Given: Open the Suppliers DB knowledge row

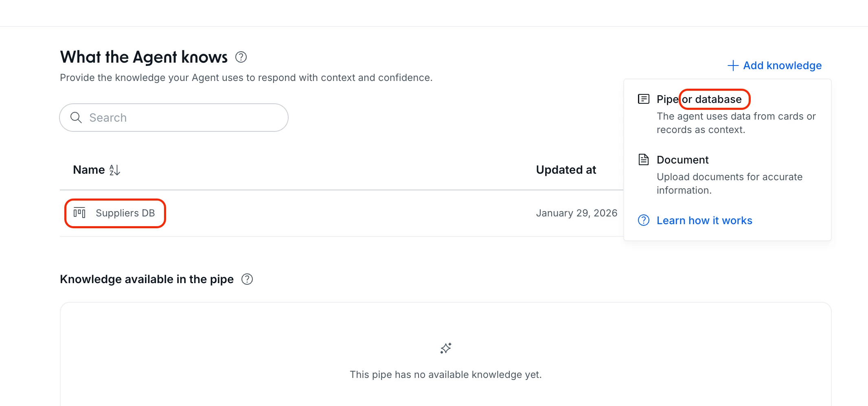Looking at the screenshot, I should point(125,213).
